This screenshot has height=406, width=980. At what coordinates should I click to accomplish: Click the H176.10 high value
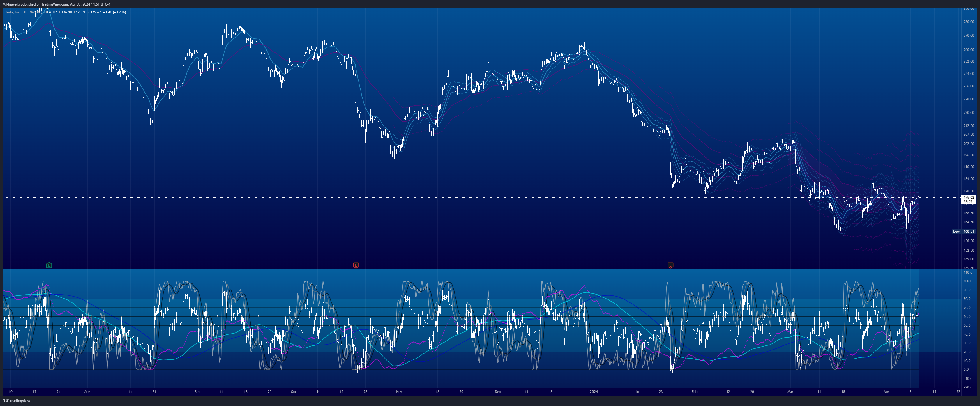[x=66, y=12]
